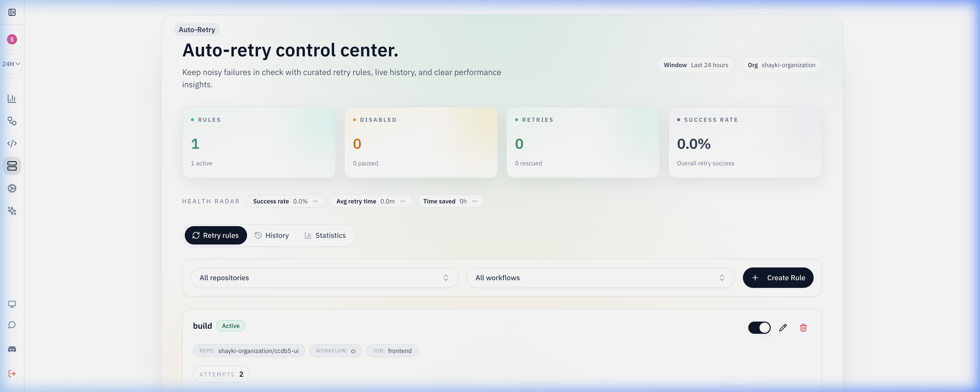Open the code panel from the sidebar
The height and width of the screenshot is (392, 980).
(x=12, y=143)
